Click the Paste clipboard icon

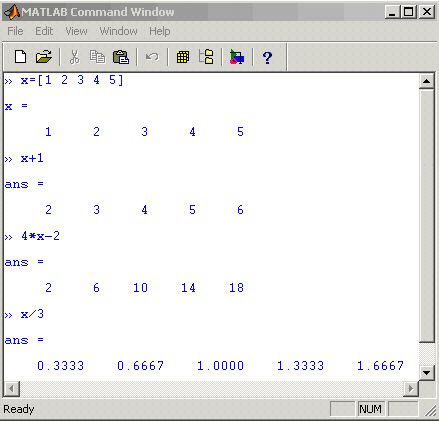[x=121, y=57]
